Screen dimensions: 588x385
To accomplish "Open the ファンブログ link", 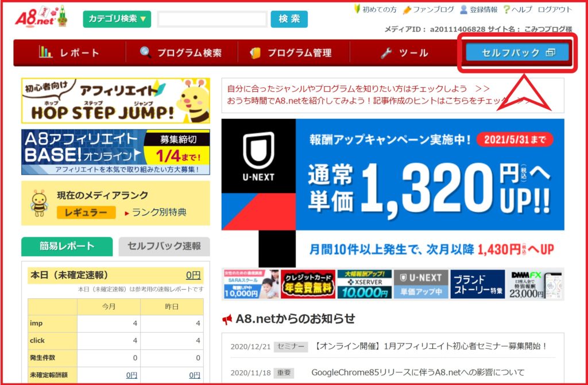I will pyautogui.click(x=433, y=9).
